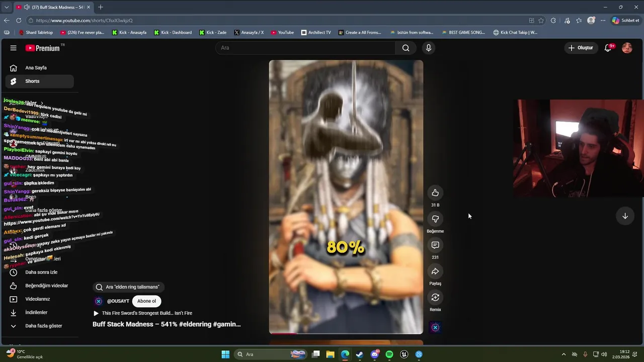Select Ana Sayfa in sidebar
644x362 pixels.
40,68
